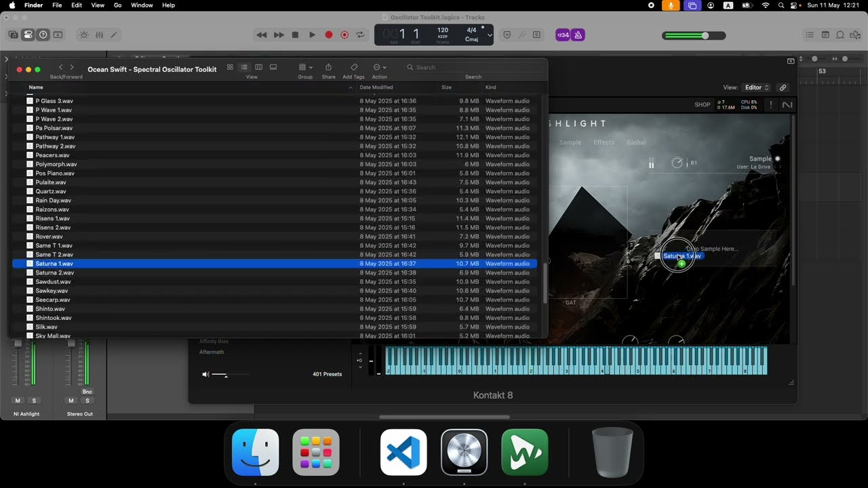Select the file Pa Polsar.wav
Viewport: 868px width, 488px height.
pyautogui.click(x=275, y=128)
